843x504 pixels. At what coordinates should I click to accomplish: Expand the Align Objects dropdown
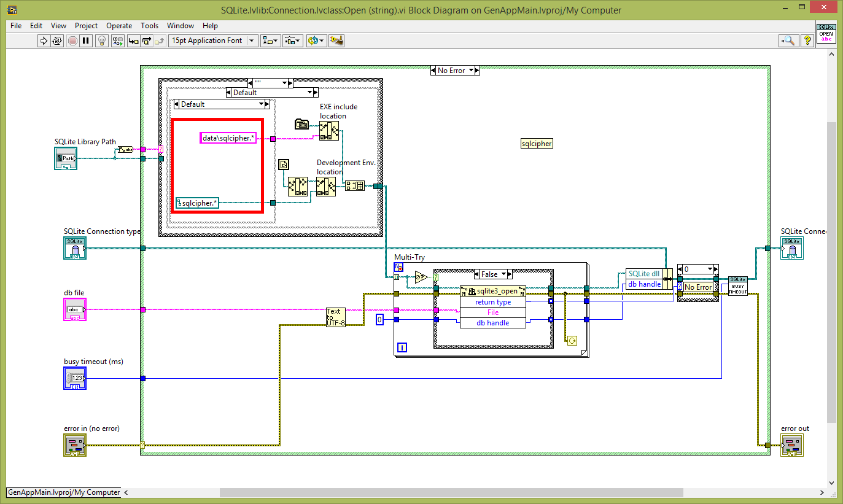[x=270, y=41]
